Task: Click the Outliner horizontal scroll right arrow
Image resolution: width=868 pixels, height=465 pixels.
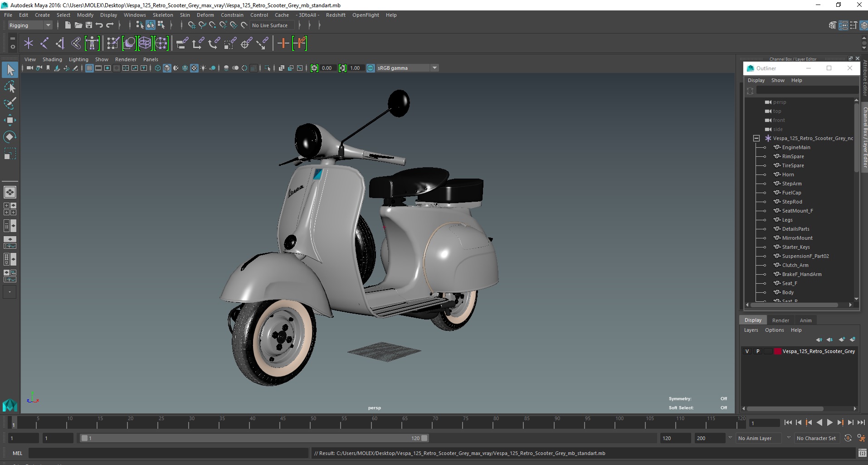Action: coord(850,305)
